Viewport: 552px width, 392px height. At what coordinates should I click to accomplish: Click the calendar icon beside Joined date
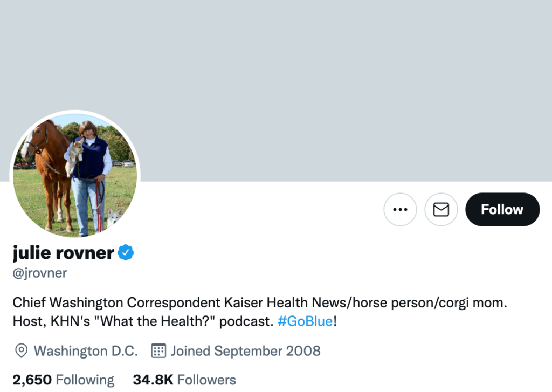tap(158, 351)
